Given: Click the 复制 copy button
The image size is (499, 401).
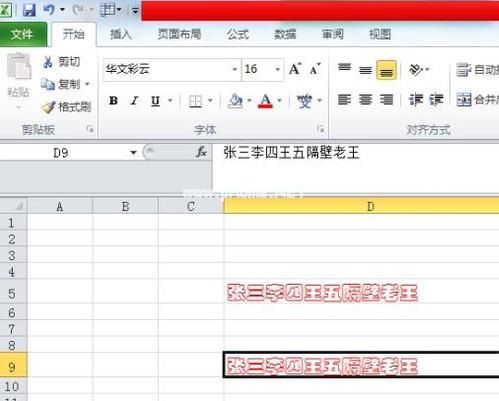Looking at the screenshot, I should pos(65,84).
